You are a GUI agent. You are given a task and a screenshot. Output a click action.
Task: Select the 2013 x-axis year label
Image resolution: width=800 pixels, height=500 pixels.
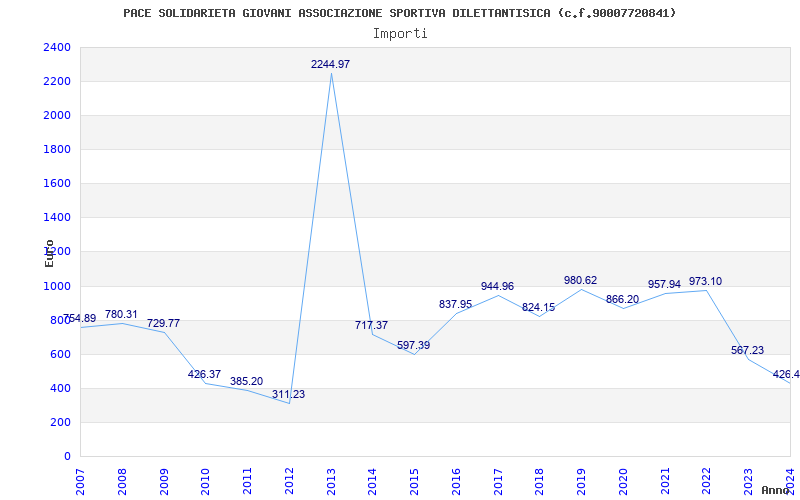pos(331,481)
